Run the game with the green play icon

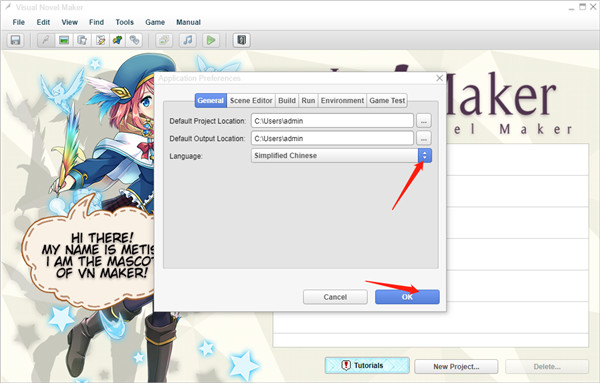pos(211,40)
